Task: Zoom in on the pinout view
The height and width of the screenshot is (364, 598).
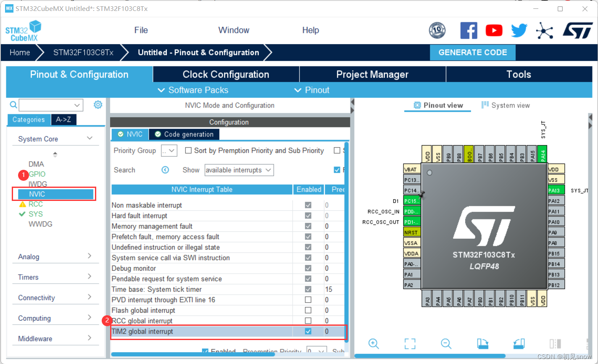Action: point(374,343)
